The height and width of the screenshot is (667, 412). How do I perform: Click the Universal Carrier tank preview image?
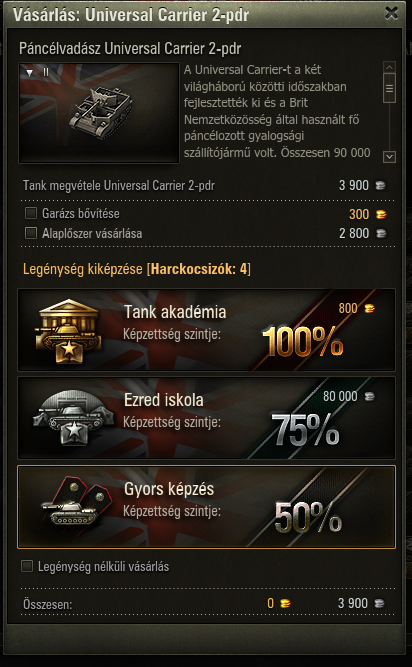pos(99,113)
